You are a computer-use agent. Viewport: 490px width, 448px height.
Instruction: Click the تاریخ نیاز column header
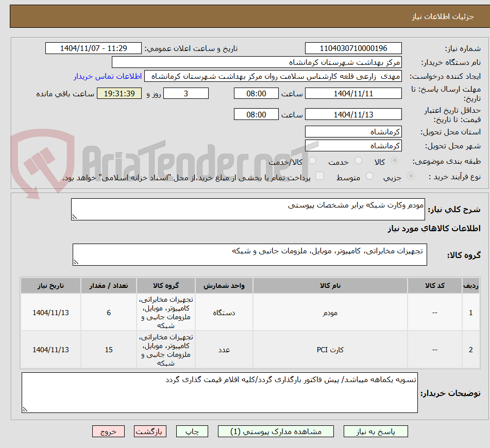click(x=50, y=286)
